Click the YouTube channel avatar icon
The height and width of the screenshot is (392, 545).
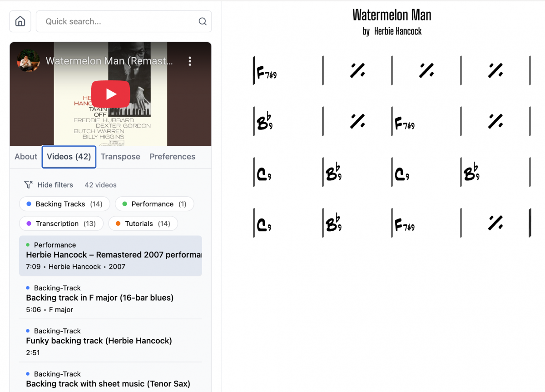coord(28,61)
